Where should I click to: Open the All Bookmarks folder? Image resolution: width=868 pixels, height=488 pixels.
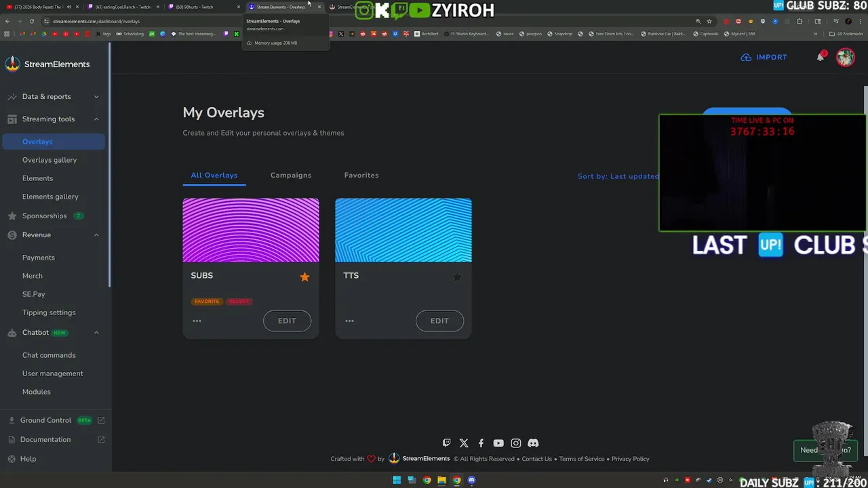846,34
